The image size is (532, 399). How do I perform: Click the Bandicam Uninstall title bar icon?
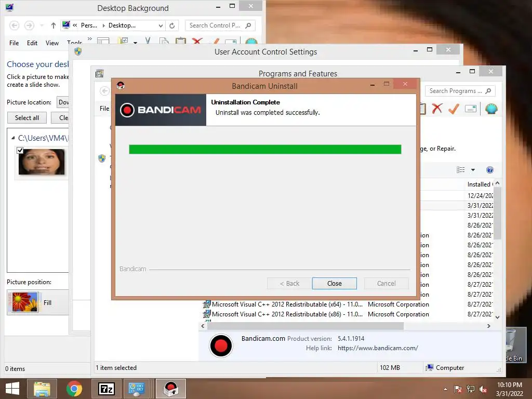(121, 86)
